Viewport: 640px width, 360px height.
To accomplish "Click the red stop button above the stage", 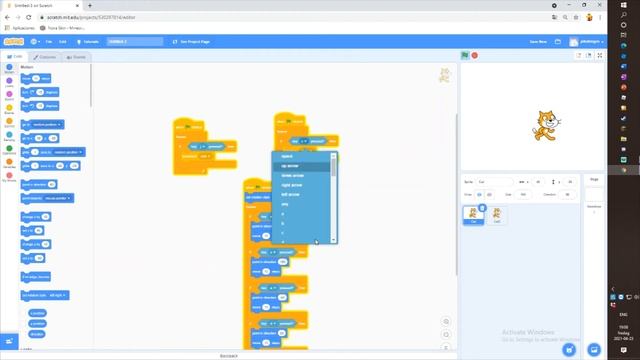I will tap(475, 56).
